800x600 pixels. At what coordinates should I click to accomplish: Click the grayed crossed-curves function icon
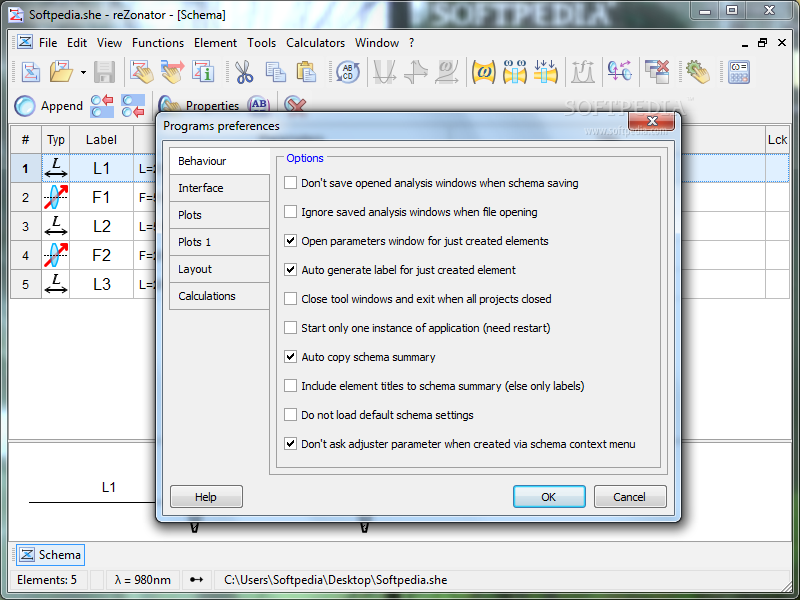[416, 72]
